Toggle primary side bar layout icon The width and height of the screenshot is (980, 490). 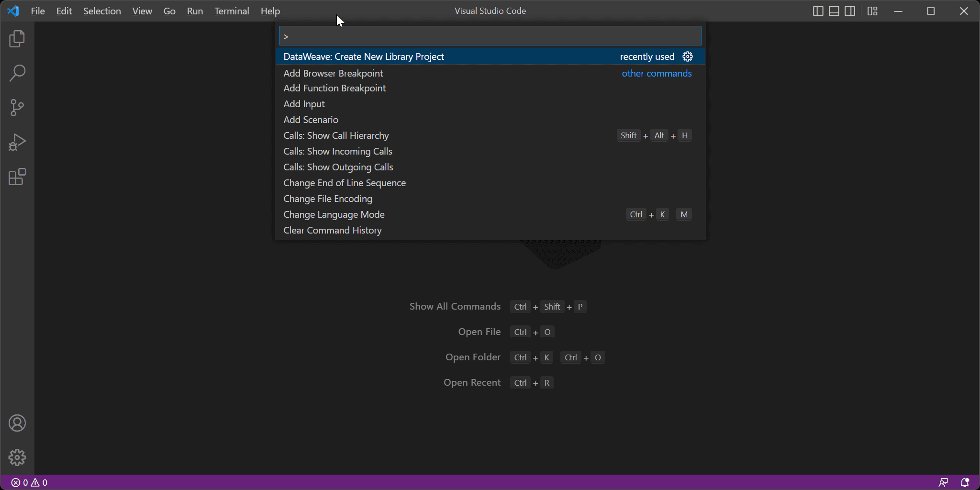tap(818, 11)
